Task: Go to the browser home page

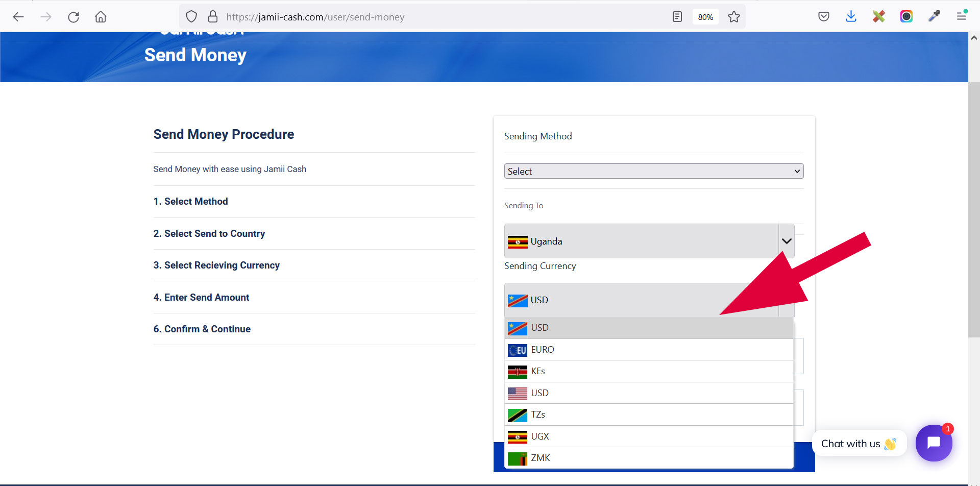Action: point(101,17)
